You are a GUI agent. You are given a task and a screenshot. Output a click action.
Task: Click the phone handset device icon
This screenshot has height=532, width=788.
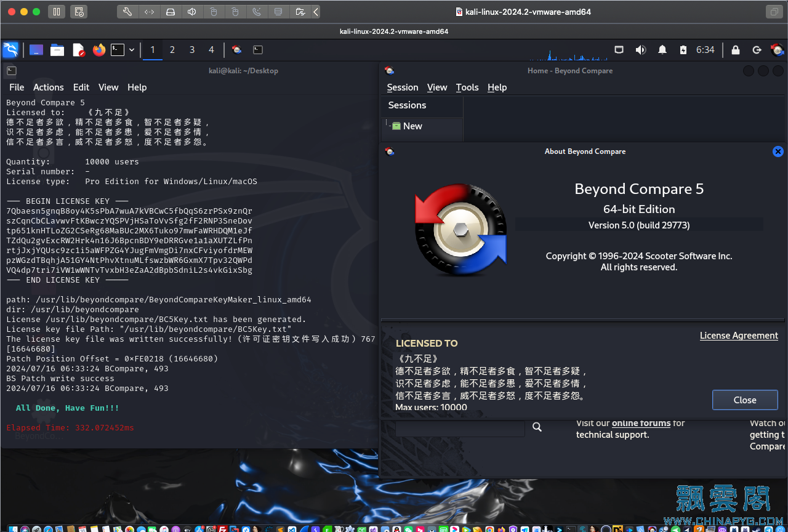click(257, 12)
